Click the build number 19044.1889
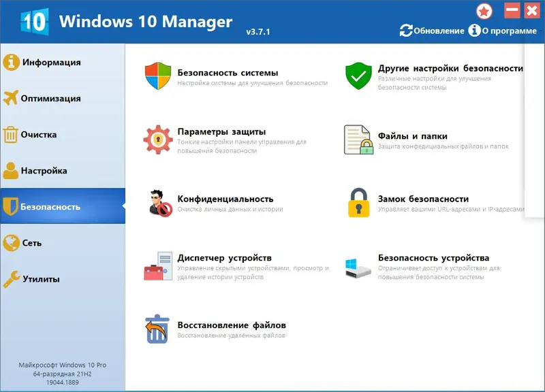This screenshot has width=545, height=392. 63,382
